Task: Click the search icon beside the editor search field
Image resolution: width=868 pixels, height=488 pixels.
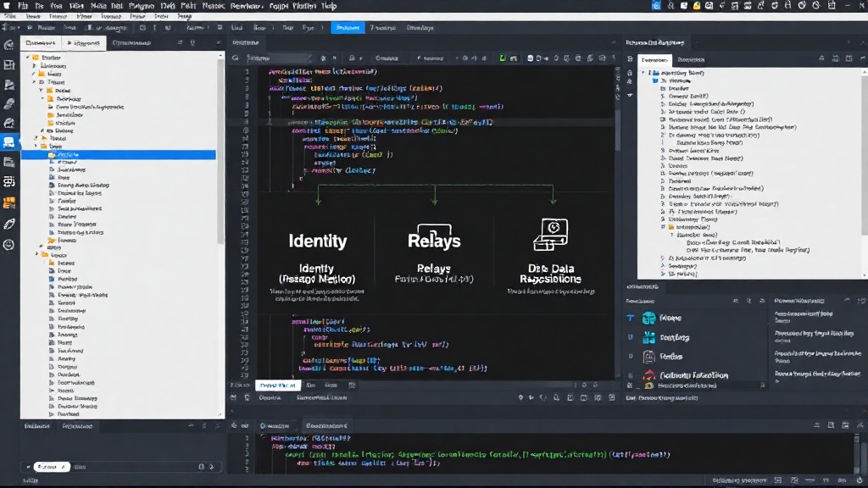Action: coord(236,58)
